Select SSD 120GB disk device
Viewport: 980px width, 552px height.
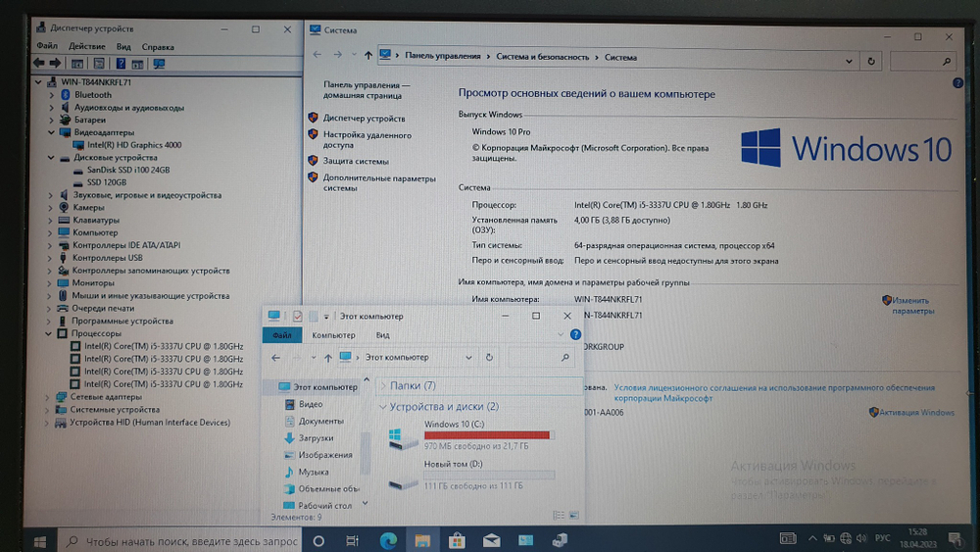tap(106, 182)
